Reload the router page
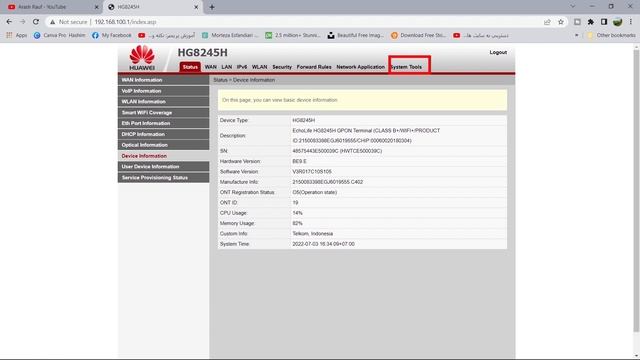 [36, 22]
